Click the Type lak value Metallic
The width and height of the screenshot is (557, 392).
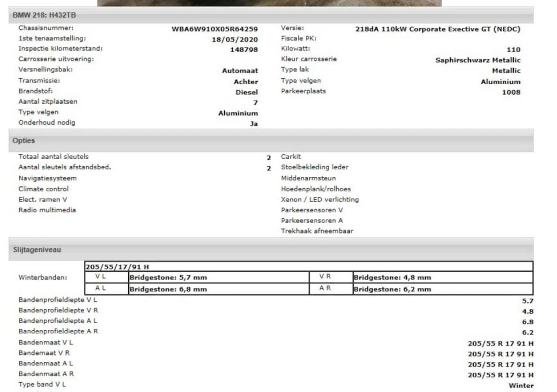click(506, 71)
